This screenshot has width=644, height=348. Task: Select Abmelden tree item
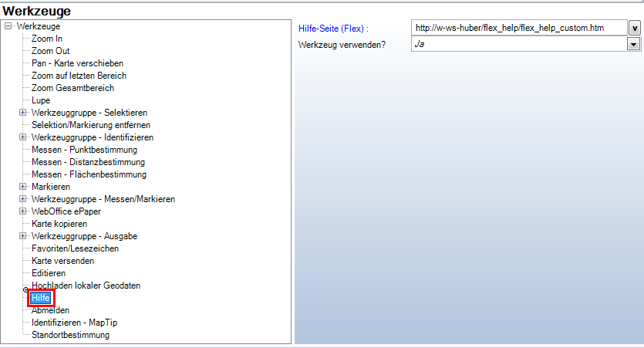tap(51, 310)
